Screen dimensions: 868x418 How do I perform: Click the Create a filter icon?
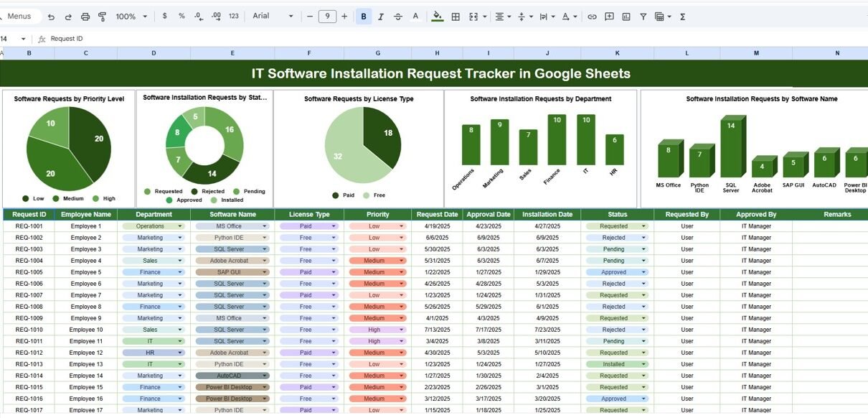[643, 17]
